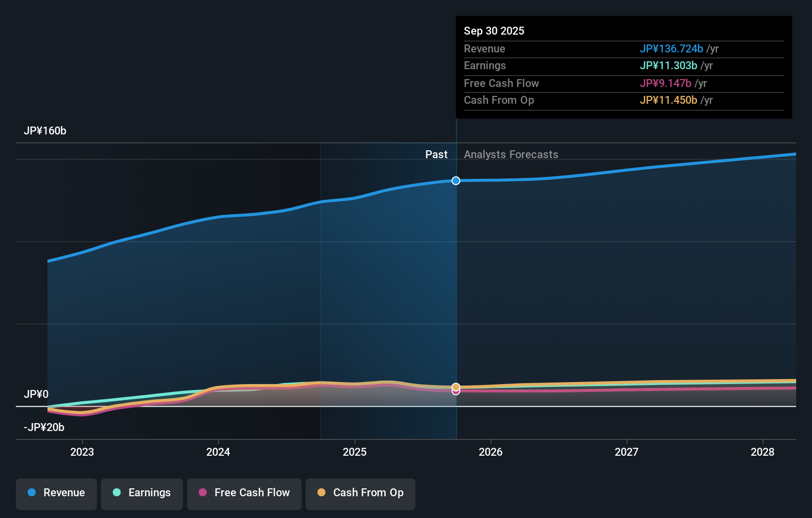Expand the Analysts Forecasts region
The image size is (812, 518).
(511, 154)
